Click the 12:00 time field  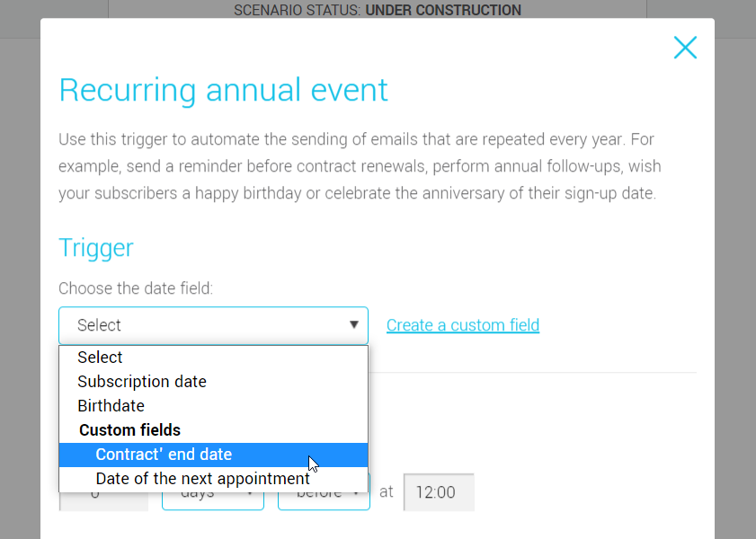click(x=438, y=491)
